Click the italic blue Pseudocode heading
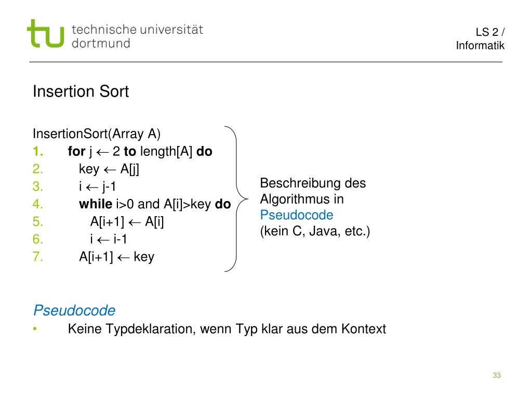 74,311
